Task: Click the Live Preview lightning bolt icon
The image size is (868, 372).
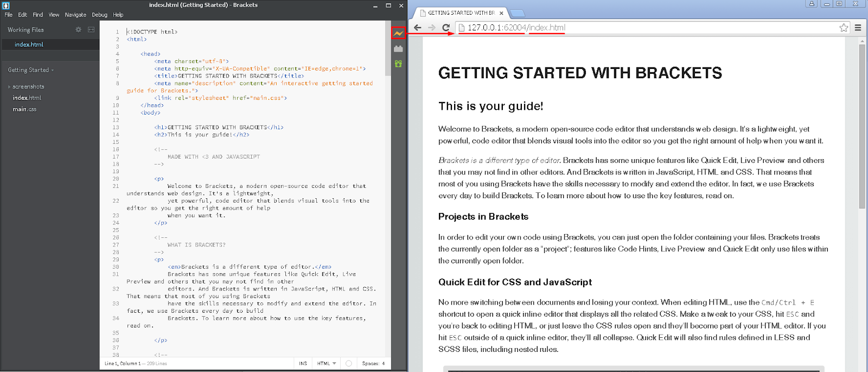Action: (398, 33)
